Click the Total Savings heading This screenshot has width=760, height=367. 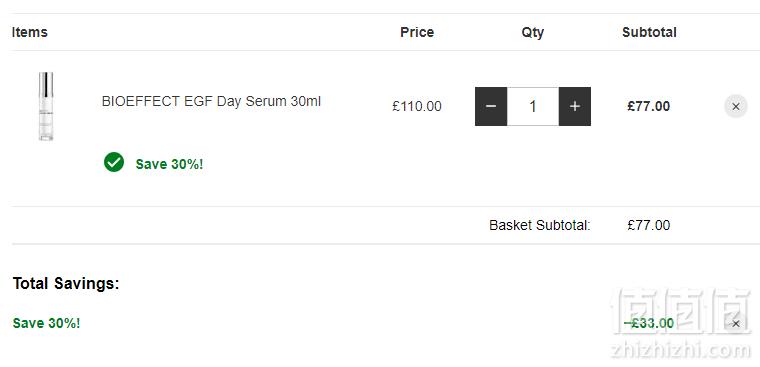(66, 283)
